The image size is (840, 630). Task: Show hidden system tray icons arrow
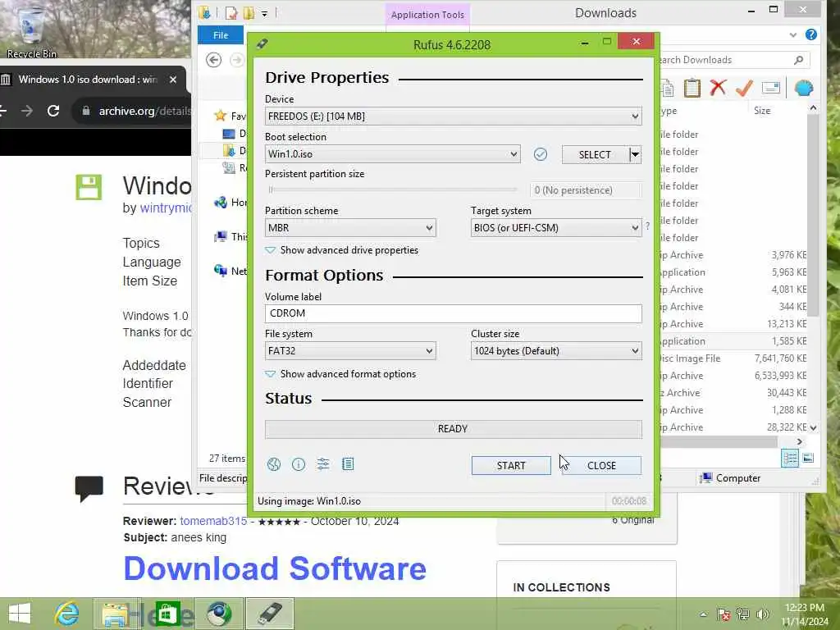point(703,614)
